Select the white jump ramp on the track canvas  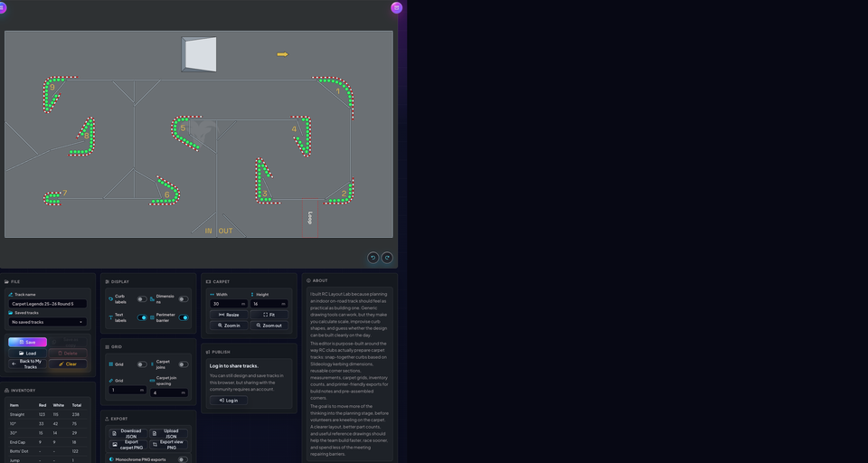click(199, 54)
